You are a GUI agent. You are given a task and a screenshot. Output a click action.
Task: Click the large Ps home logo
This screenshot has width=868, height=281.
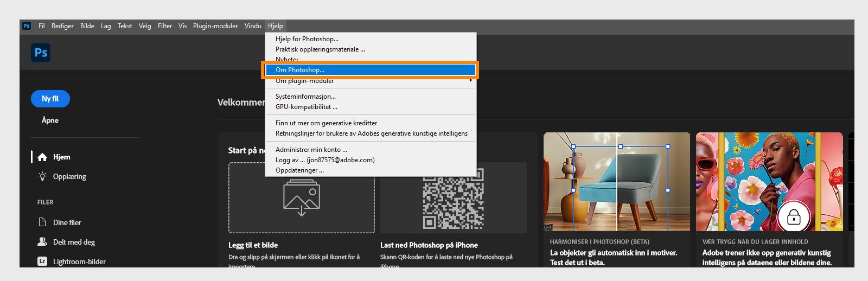point(41,53)
